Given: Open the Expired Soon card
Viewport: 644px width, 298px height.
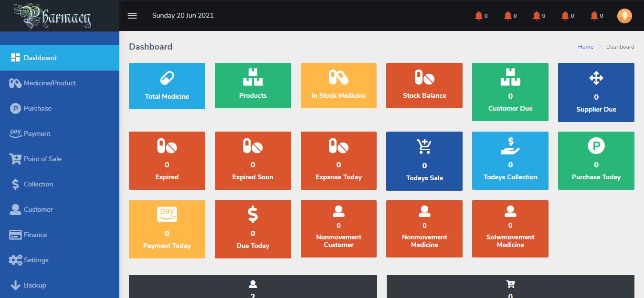Looking at the screenshot, I should pyautogui.click(x=253, y=161).
